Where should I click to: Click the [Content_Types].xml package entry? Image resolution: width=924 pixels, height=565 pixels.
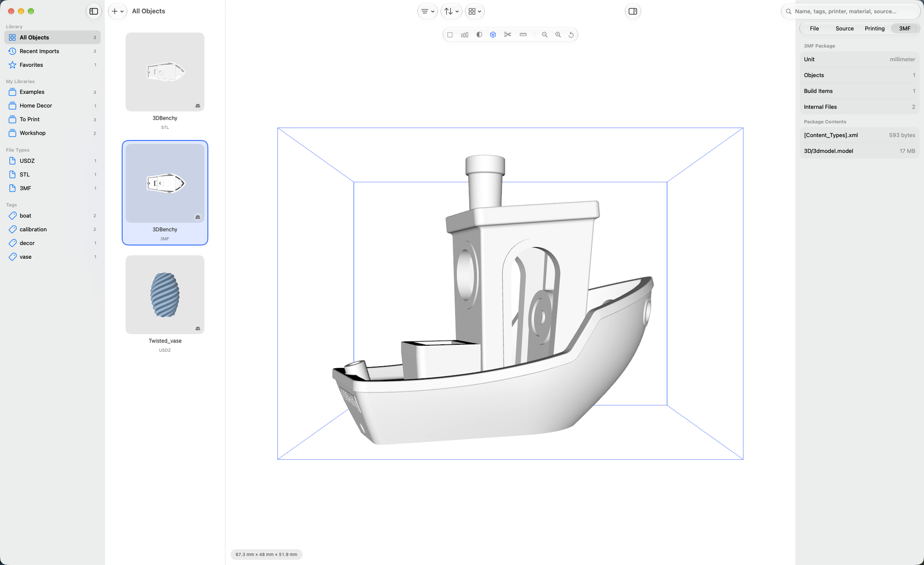pos(860,135)
